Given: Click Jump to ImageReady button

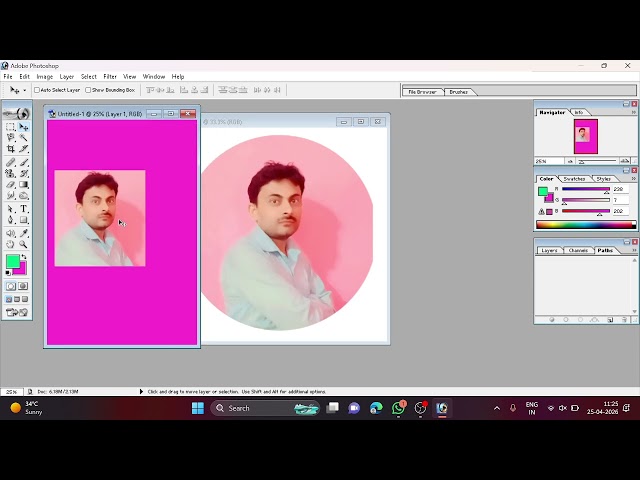Looking at the screenshot, I should 17,312.
